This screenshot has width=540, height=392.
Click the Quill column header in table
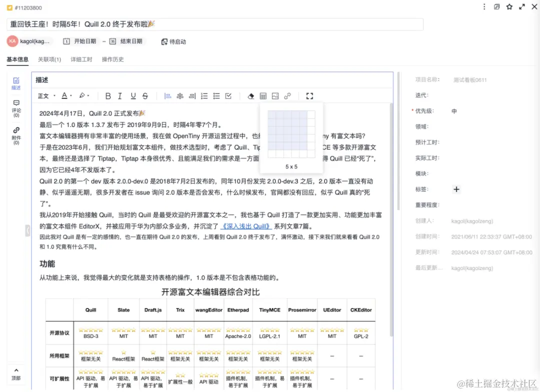tap(90, 310)
